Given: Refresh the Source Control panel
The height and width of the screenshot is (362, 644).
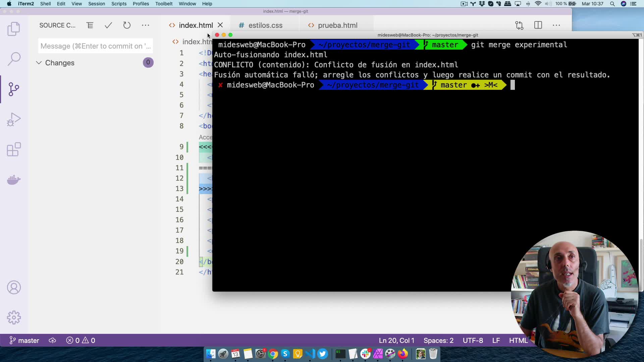Looking at the screenshot, I should (127, 25).
